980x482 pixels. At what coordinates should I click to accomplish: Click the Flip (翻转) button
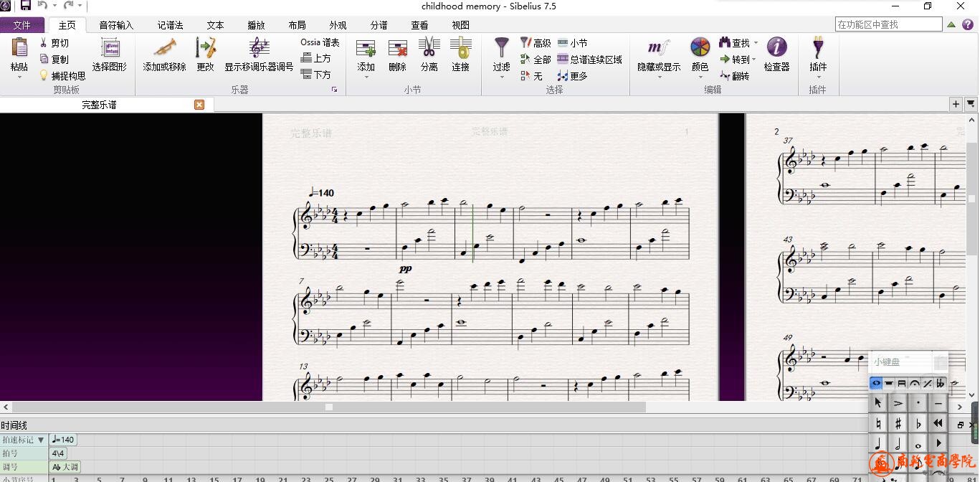pos(735,76)
